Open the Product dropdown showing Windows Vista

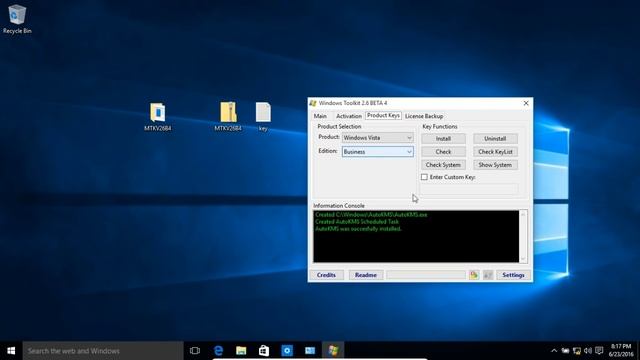point(378,138)
